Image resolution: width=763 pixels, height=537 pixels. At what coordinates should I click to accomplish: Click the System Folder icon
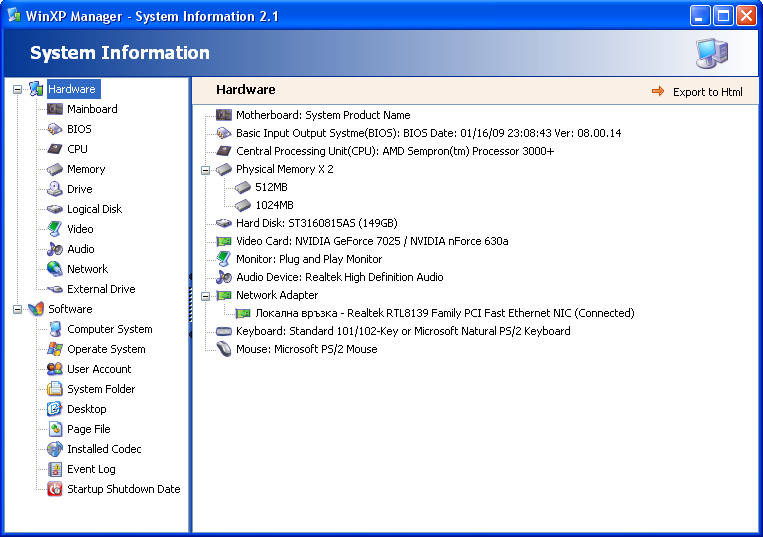tap(54, 389)
